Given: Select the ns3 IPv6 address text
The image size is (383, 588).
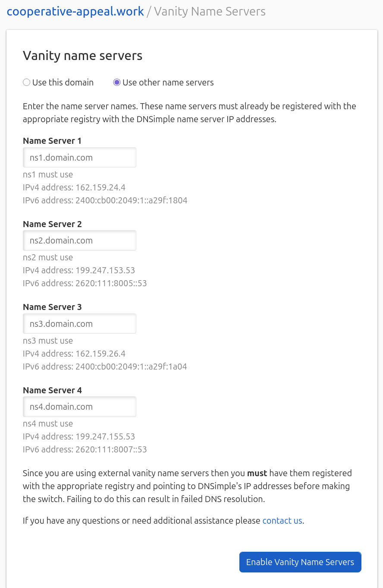Looking at the screenshot, I should 105,366.
